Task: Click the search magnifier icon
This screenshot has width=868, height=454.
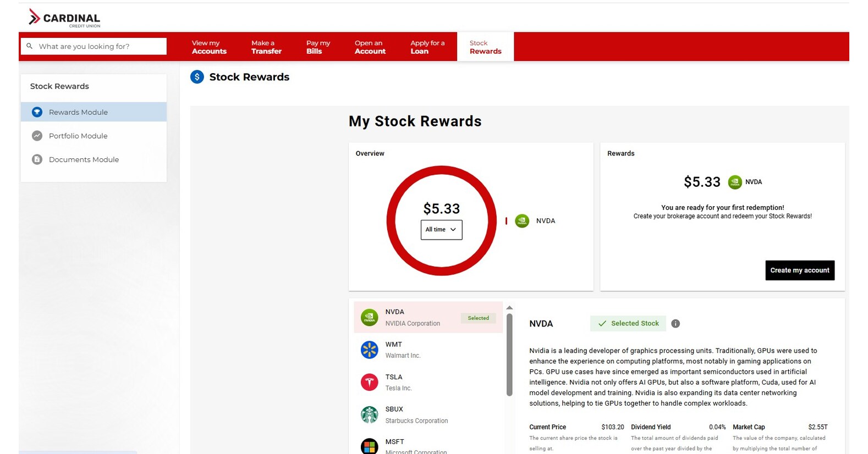Action: tap(30, 46)
